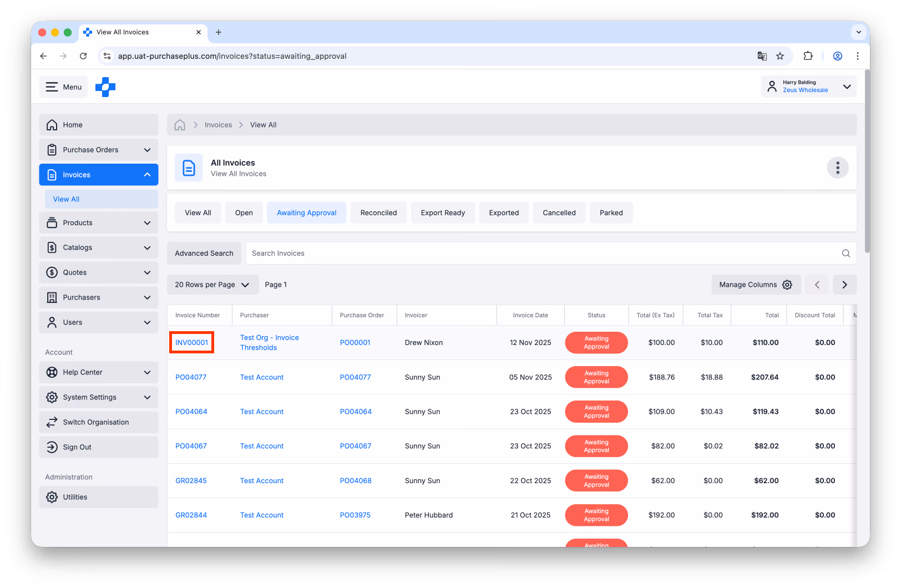Click Awaiting Approval badge for INV00001
This screenshot has height=588, width=901.
[x=596, y=343]
